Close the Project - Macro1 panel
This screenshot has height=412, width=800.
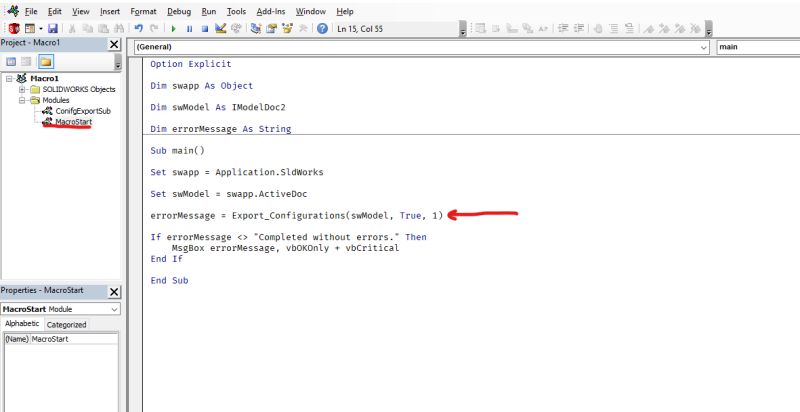click(114, 45)
